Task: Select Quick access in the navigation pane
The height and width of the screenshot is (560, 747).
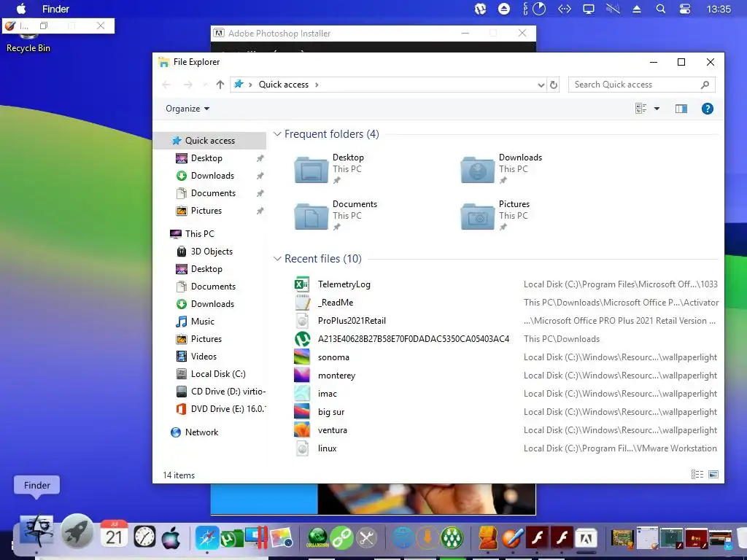Action: tap(209, 141)
